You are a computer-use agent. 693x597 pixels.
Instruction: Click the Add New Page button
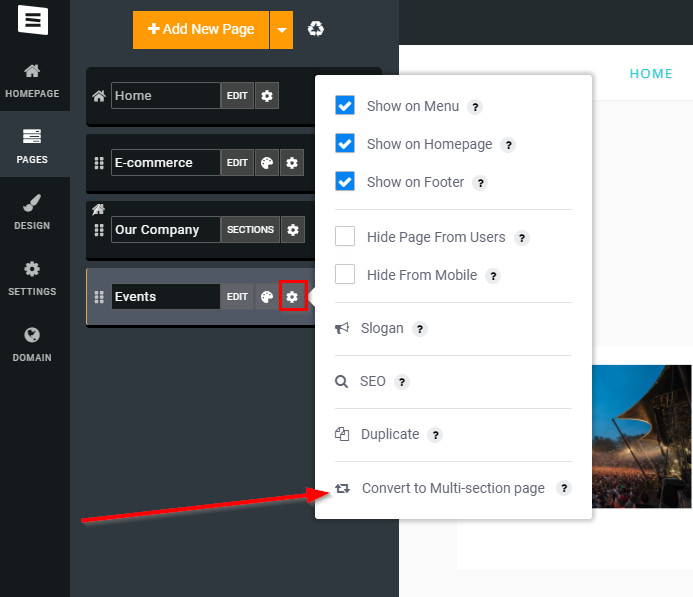click(x=201, y=30)
